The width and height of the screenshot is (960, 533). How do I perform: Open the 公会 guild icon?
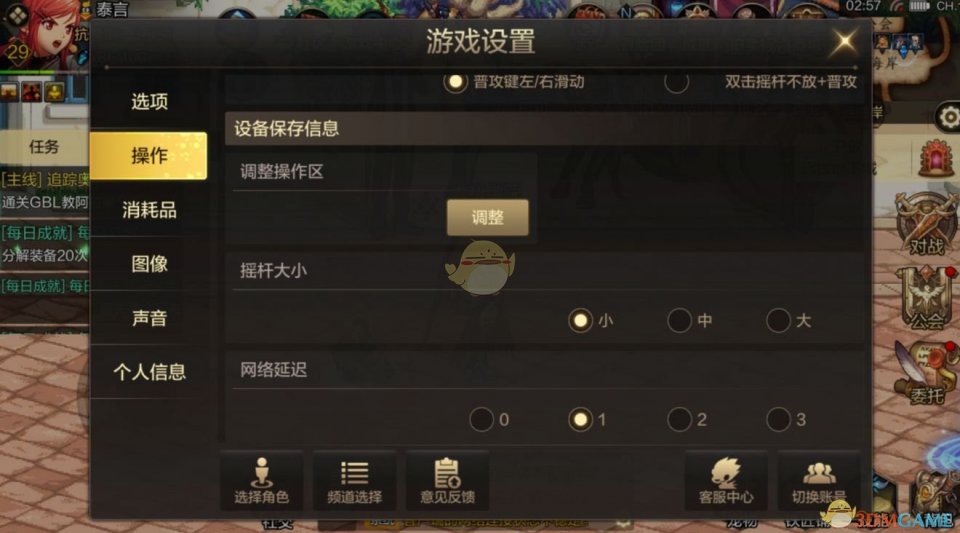926,299
